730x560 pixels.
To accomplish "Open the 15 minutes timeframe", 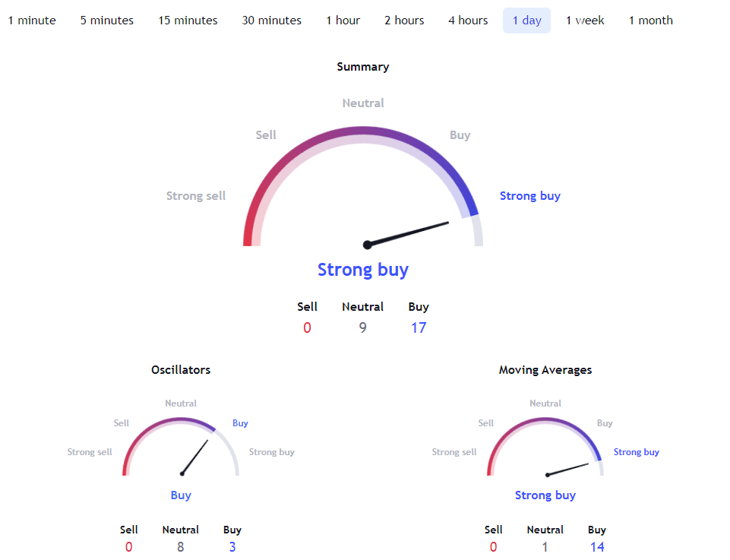I will click(x=188, y=21).
